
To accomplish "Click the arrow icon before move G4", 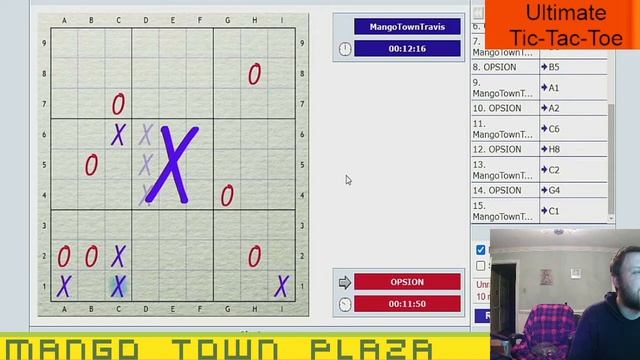I will click(x=544, y=190).
